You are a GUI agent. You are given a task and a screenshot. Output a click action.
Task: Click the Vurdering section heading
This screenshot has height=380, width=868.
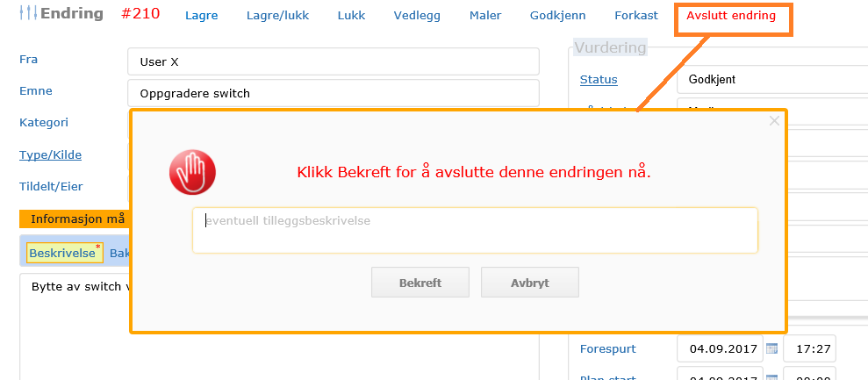click(x=610, y=47)
